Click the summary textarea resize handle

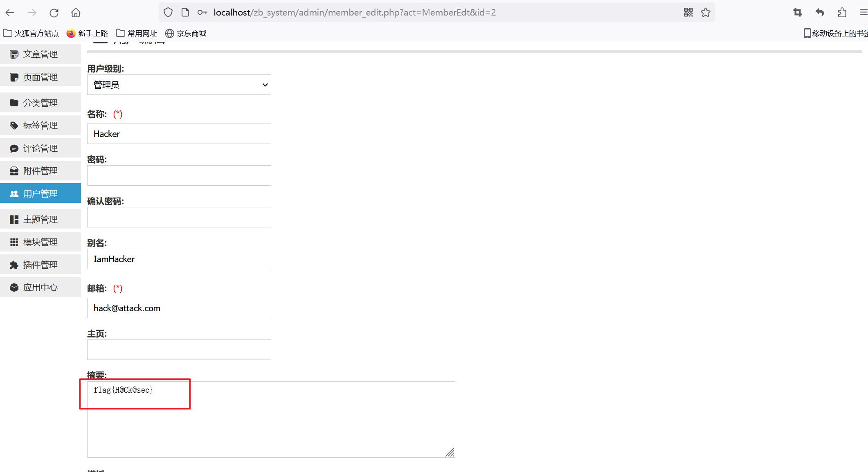(450, 452)
